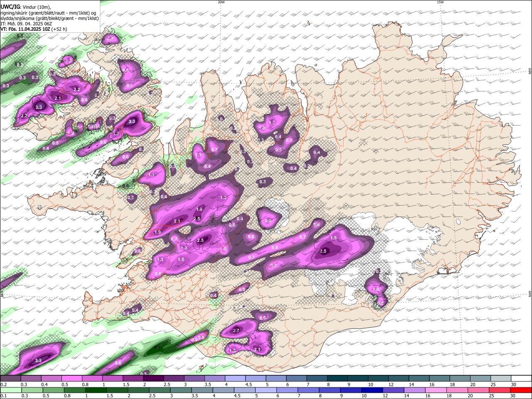
Task: Select the 14–16 light purple rain swatch
Action: 415,390
